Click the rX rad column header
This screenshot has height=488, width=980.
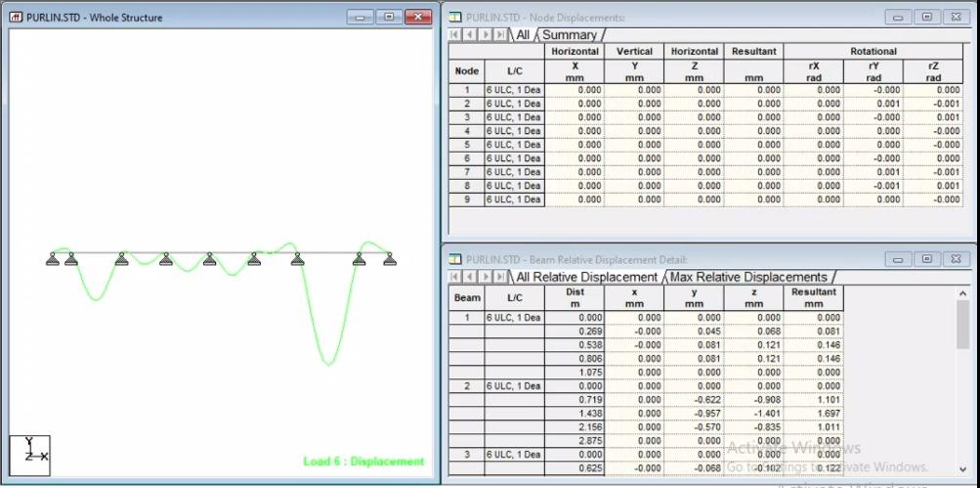(814, 71)
